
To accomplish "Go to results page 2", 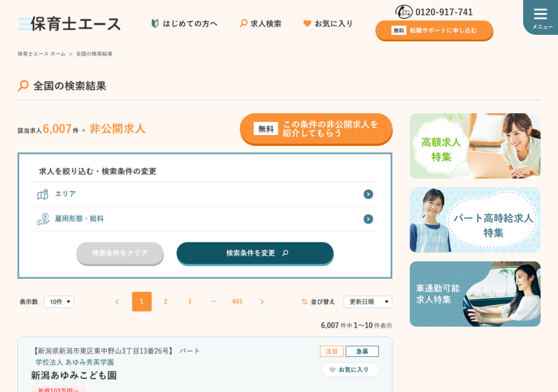I will coord(166,302).
